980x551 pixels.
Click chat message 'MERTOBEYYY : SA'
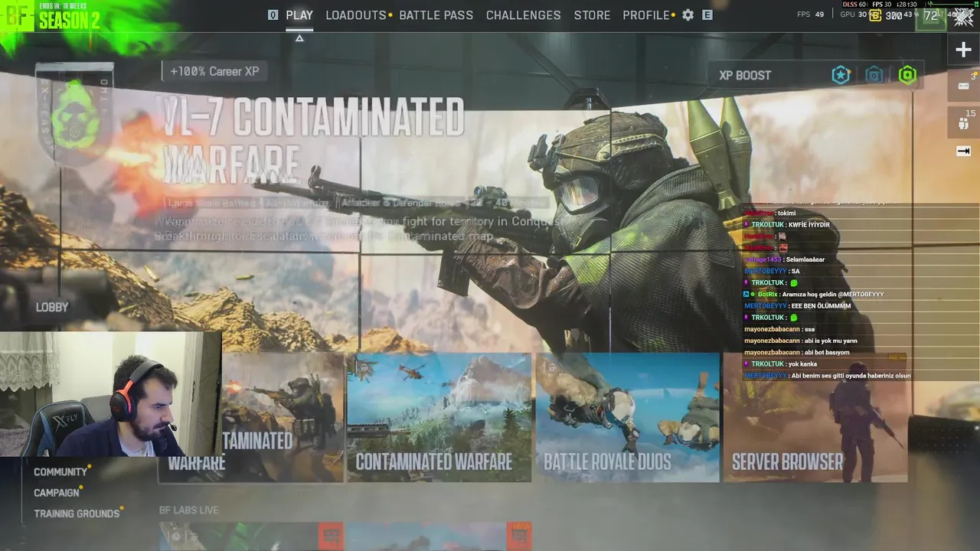pyautogui.click(x=772, y=271)
